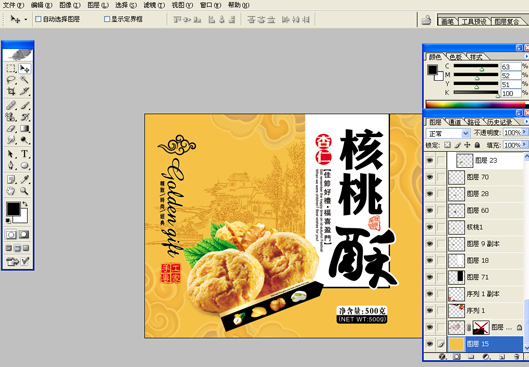This screenshot has height=367, width=529.
Task: Hide layer 核桃1 via eye icon
Action: (x=430, y=227)
